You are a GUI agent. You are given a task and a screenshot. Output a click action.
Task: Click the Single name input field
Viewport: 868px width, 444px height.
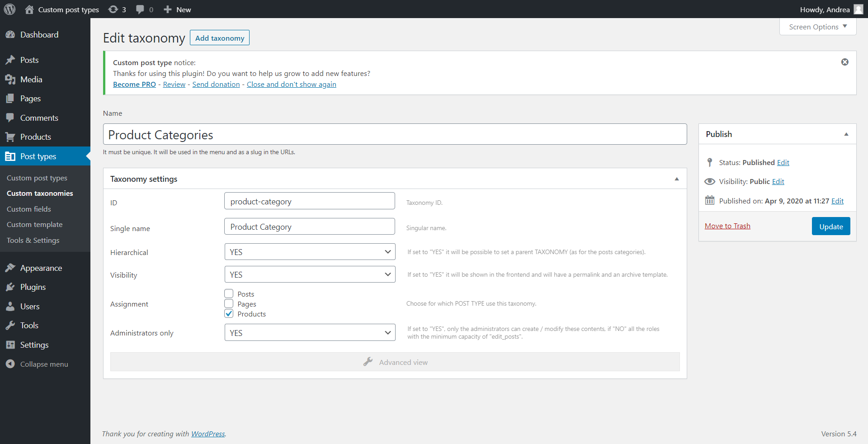pos(310,227)
